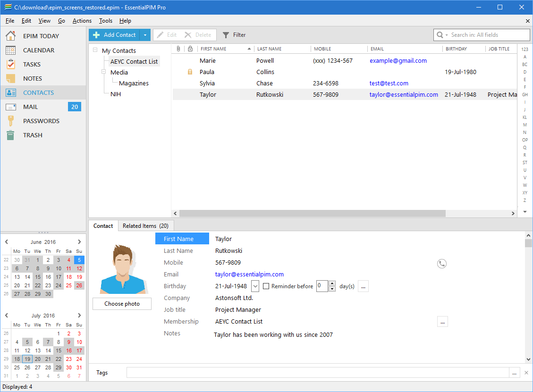Screen dimensions: 533x392
Task: Click the attachment paperclip column header
Action: point(178,49)
